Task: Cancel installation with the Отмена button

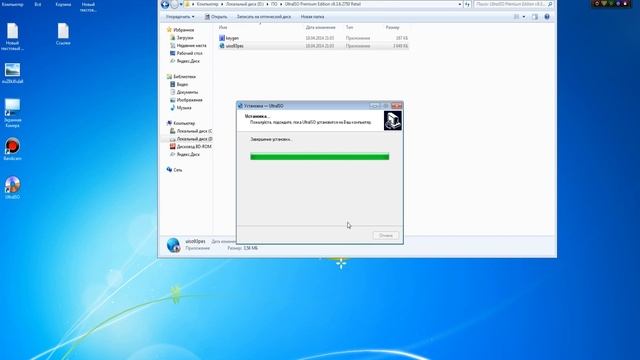Action: [x=385, y=236]
